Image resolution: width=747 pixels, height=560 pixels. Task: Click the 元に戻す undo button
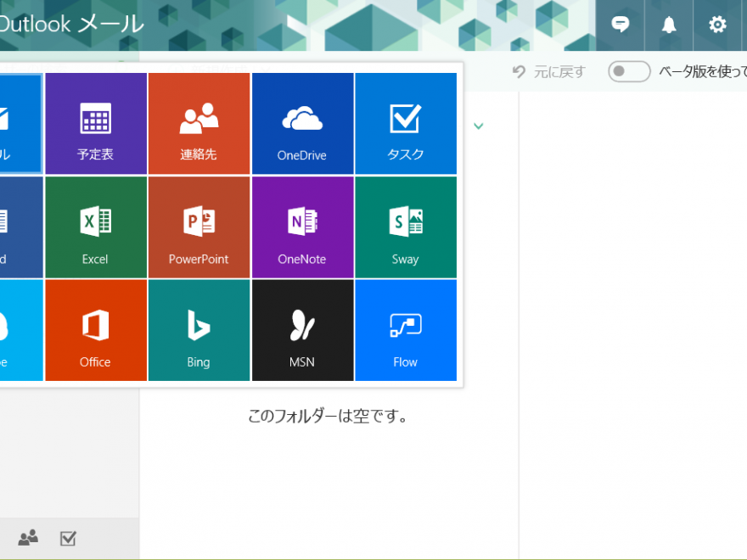[x=548, y=72]
